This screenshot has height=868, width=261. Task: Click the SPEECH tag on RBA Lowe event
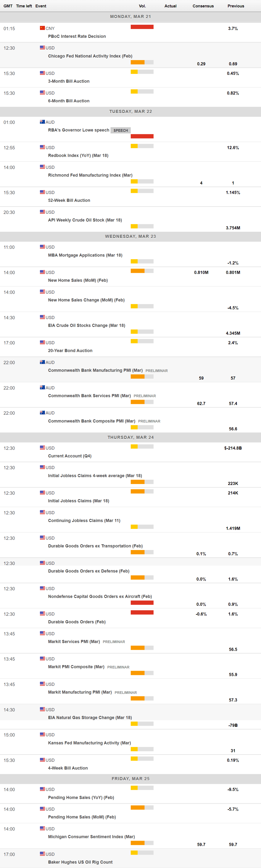tap(120, 130)
